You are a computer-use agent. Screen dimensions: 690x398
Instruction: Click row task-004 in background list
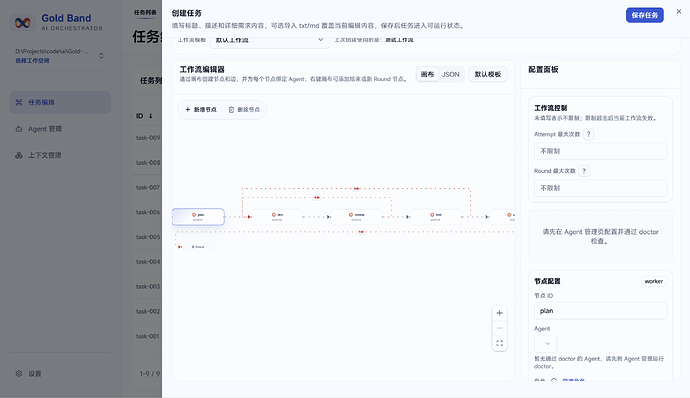(x=148, y=262)
